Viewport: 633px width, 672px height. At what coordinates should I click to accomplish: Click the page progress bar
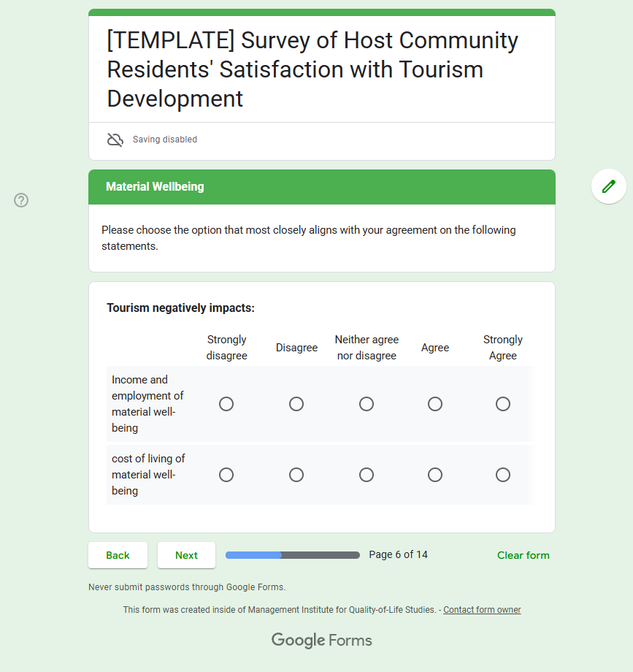[x=293, y=555]
